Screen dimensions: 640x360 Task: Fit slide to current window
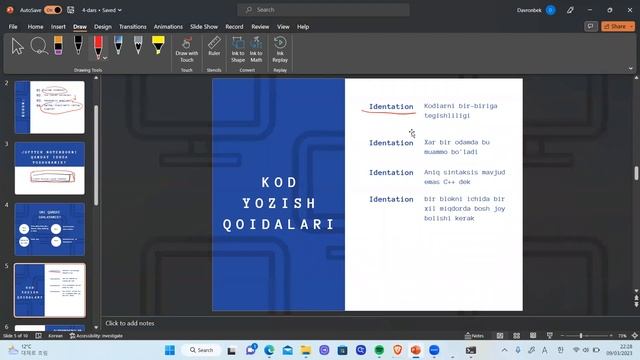point(635,336)
